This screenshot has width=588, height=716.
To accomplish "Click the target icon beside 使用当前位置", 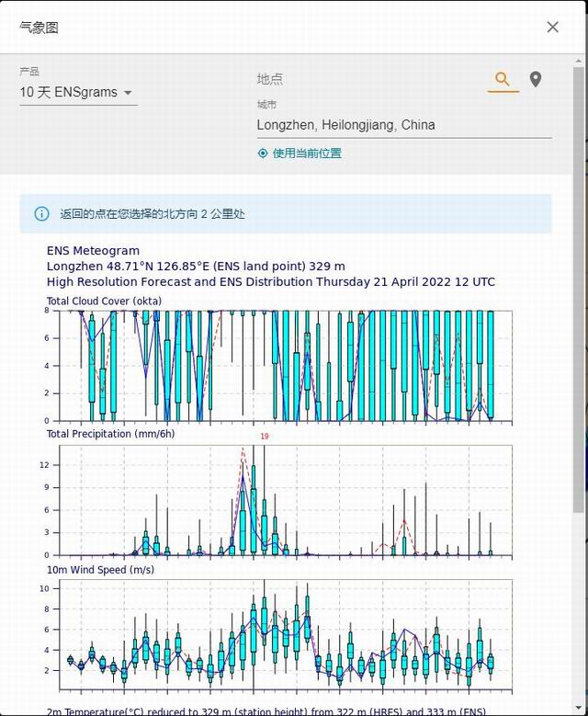I will 263,153.
